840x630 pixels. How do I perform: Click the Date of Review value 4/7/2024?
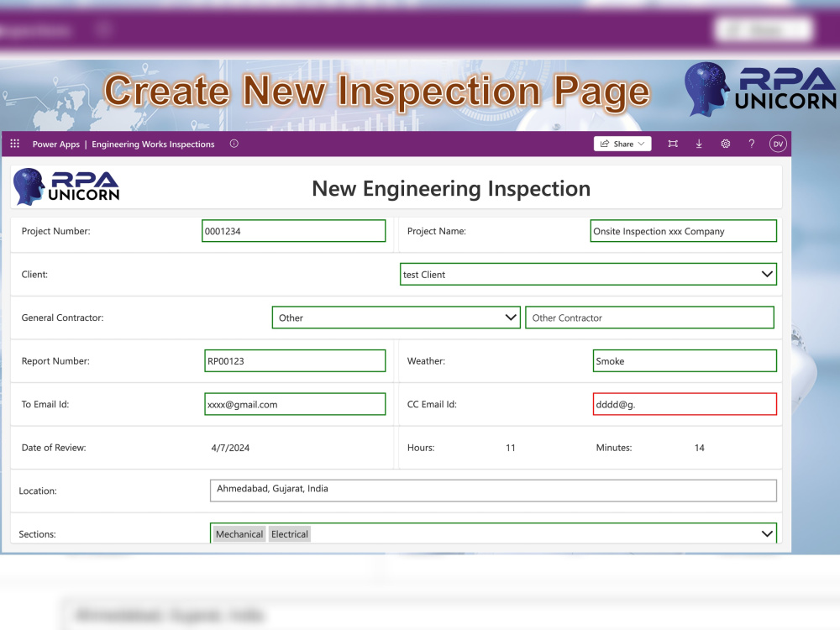coord(230,448)
